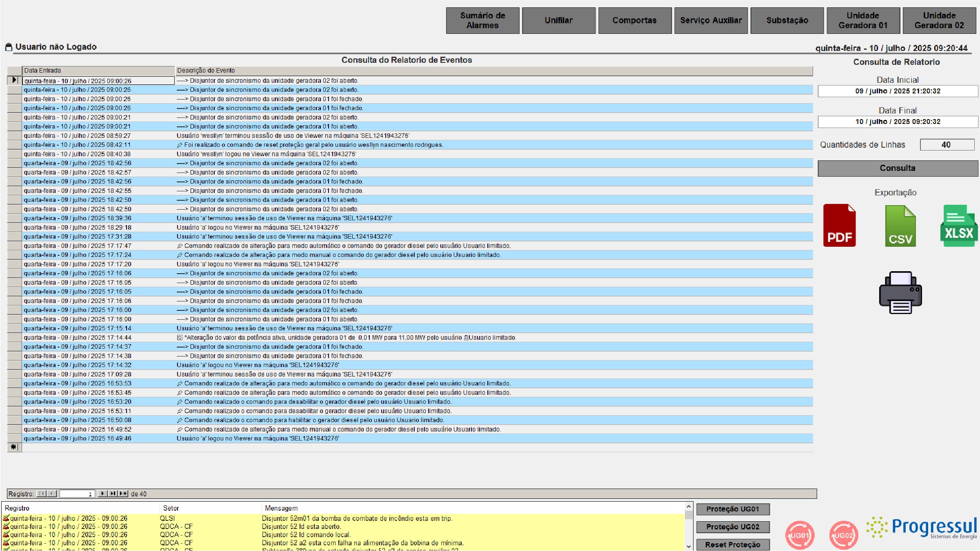Screen dimensions: 980x551
Task: Open Serviço Auxiliar screen
Action: click(711, 20)
